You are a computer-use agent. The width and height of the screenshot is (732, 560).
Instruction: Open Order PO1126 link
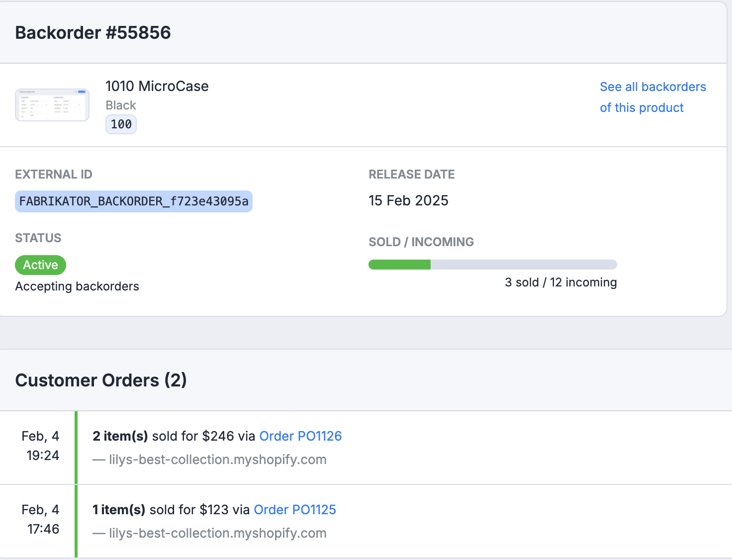pyautogui.click(x=300, y=436)
